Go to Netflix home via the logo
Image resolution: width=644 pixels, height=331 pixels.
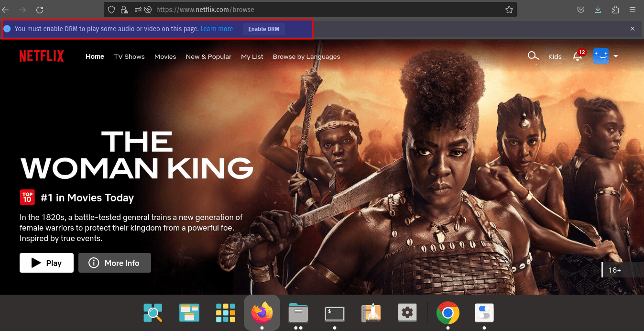(x=42, y=56)
